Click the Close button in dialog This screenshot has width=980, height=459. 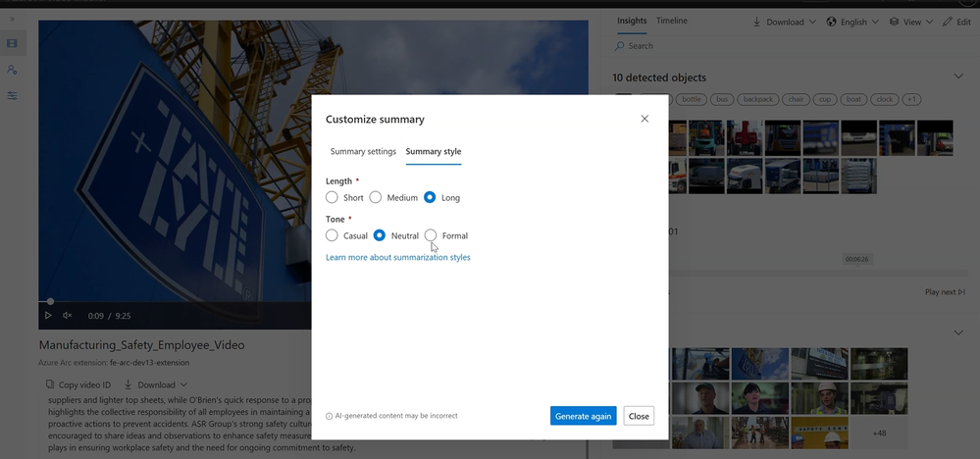(639, 416)
